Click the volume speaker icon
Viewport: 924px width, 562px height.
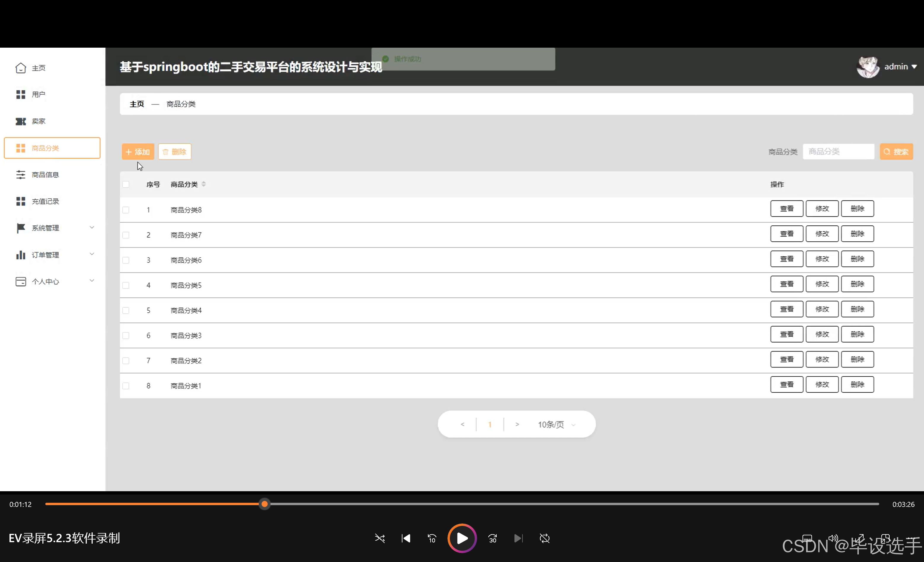click(833, 538)
